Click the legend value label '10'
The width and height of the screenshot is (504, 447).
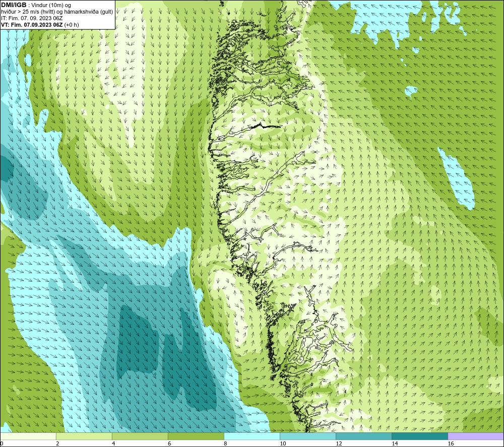click(283, 443)
